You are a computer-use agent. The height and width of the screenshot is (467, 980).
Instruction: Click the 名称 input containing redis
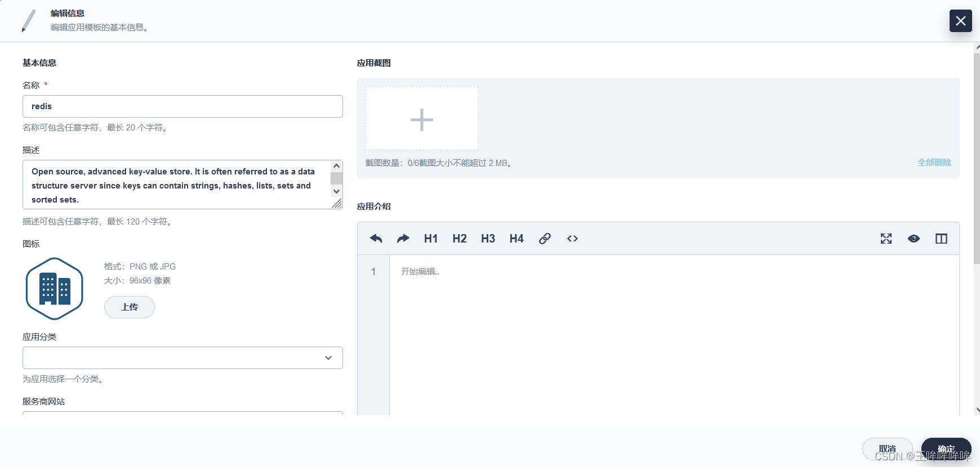point(182,106)
